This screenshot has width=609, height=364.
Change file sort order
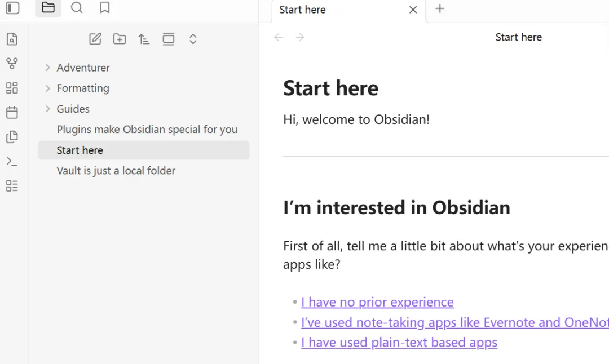coord(144,39)
